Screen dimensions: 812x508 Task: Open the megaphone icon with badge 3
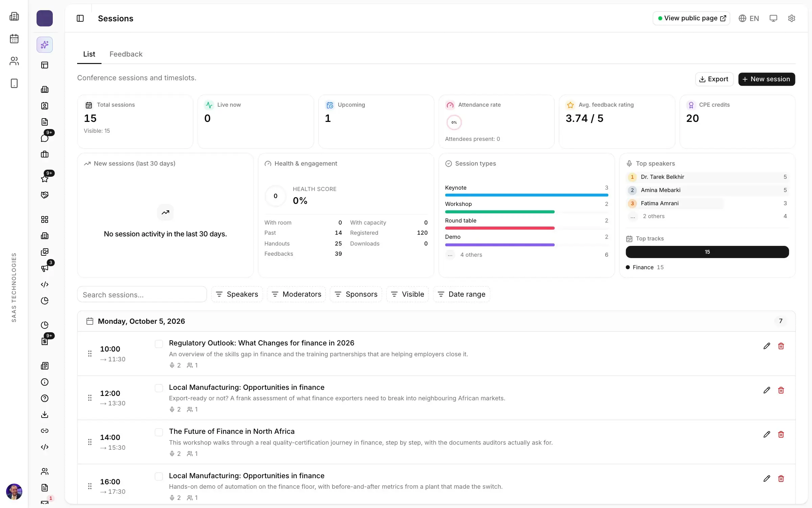pyautogui.click(x=45, y=268)
